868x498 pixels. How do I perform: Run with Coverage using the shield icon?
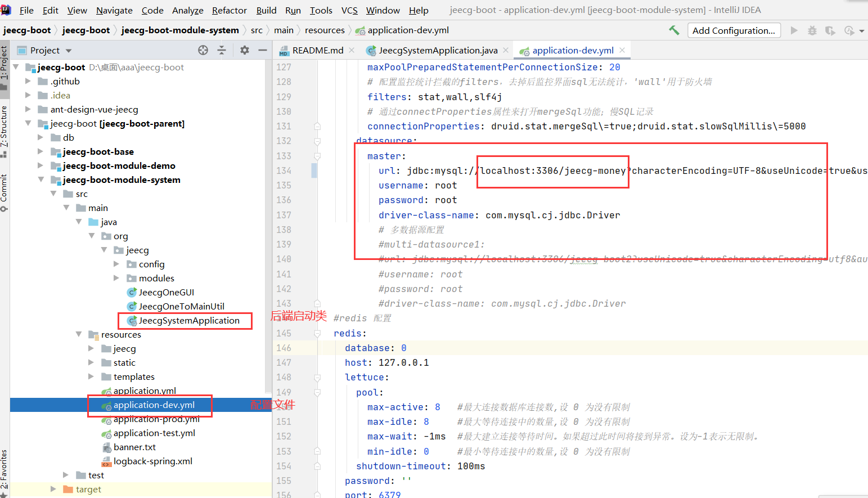830,30
